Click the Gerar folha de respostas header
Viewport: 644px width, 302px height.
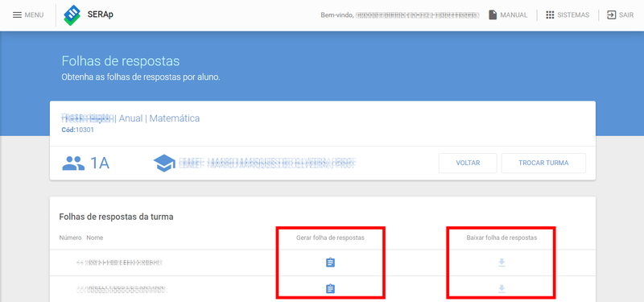pos(330,238)
